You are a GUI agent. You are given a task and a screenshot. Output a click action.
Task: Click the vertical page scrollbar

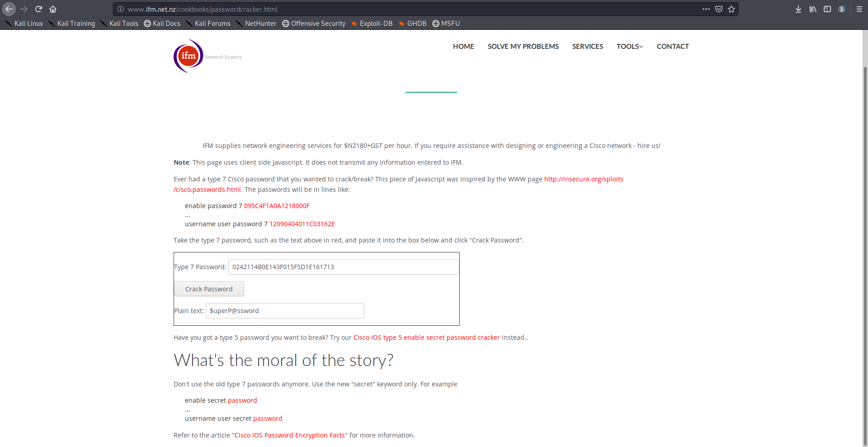(865, 253)
